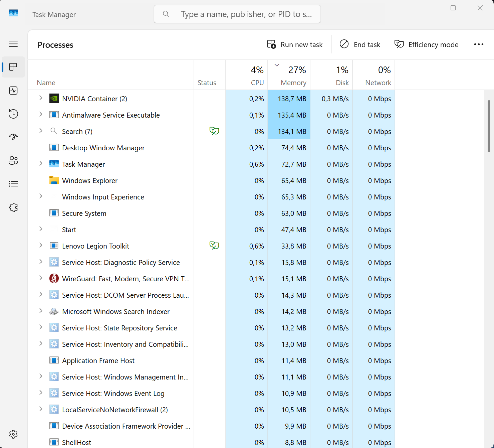Minimize the Task Manager window

click(x=426, y=8)
